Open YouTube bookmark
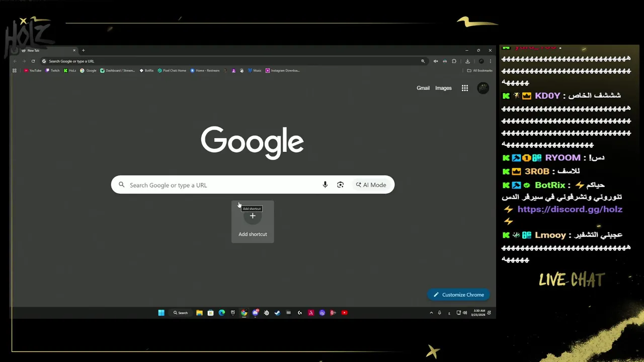 [32, 70]
